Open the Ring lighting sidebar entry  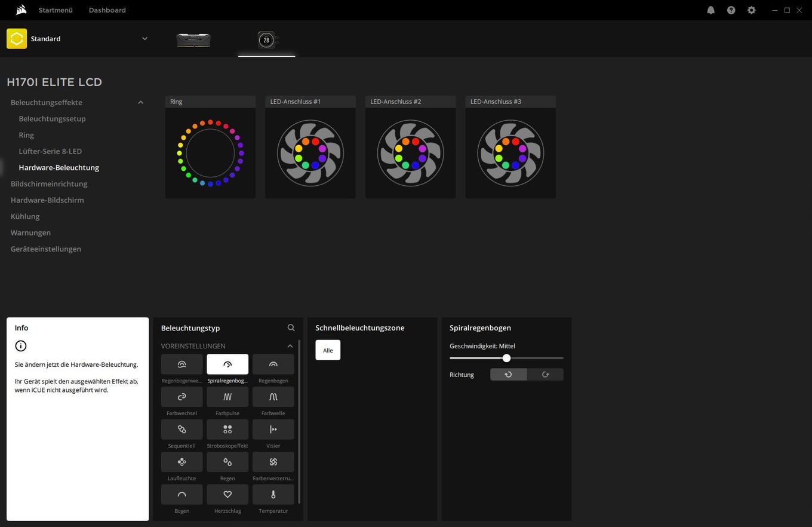(x=26, y=135)
